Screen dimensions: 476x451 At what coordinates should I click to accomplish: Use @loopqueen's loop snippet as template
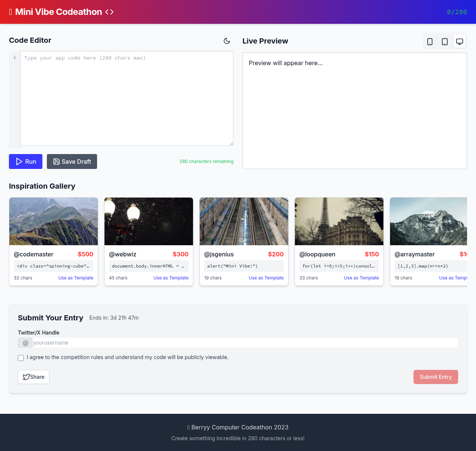(361, 278)
